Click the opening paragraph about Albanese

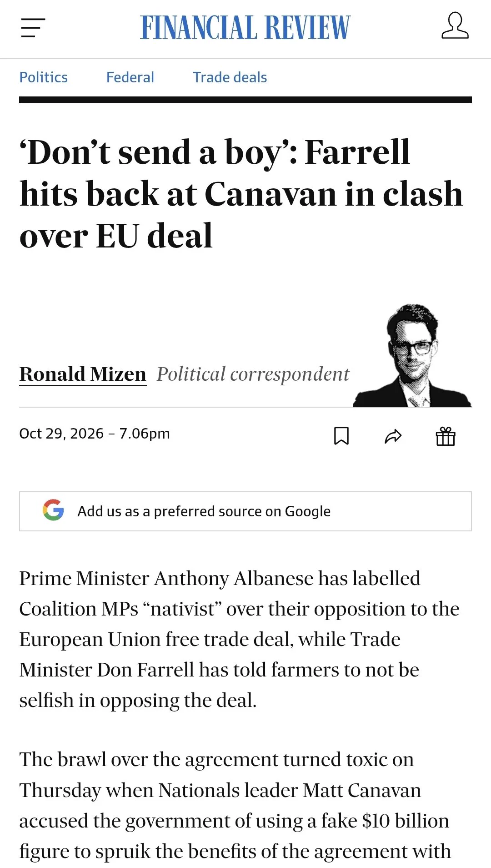(239, 639)
